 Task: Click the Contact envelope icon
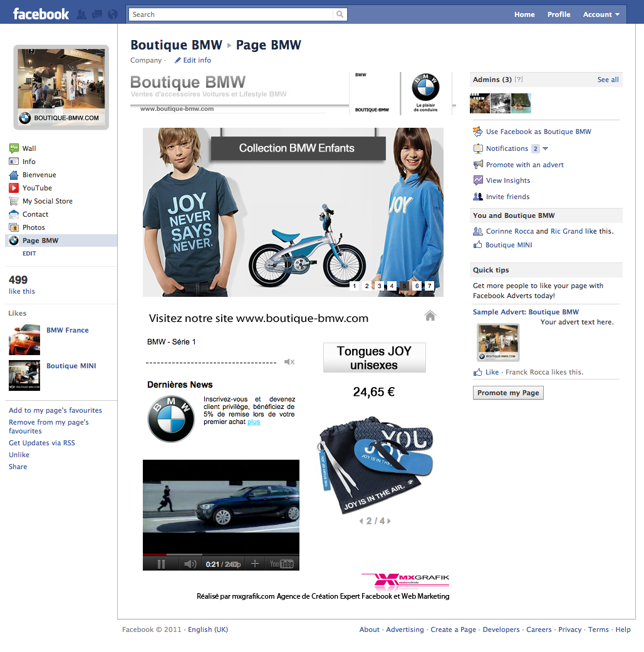pyautogui.click(x=14, y=214)
